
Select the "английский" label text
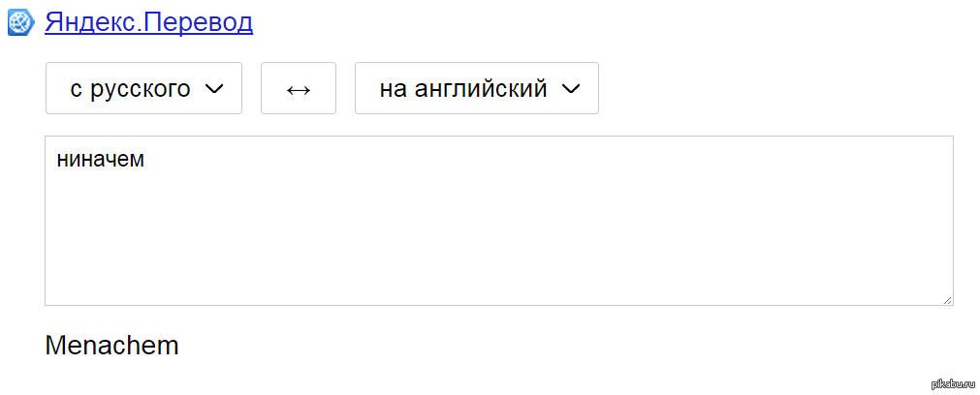click(x=481, y=89)
